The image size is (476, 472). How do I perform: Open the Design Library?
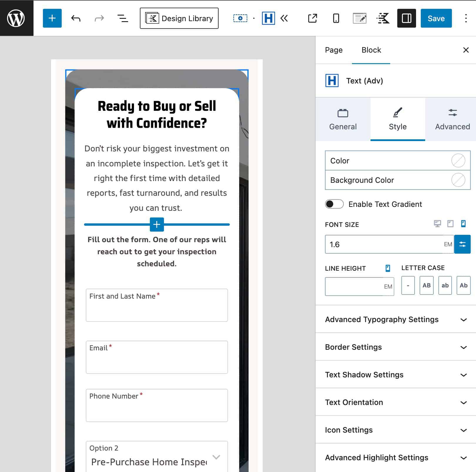tap(179, 18)
